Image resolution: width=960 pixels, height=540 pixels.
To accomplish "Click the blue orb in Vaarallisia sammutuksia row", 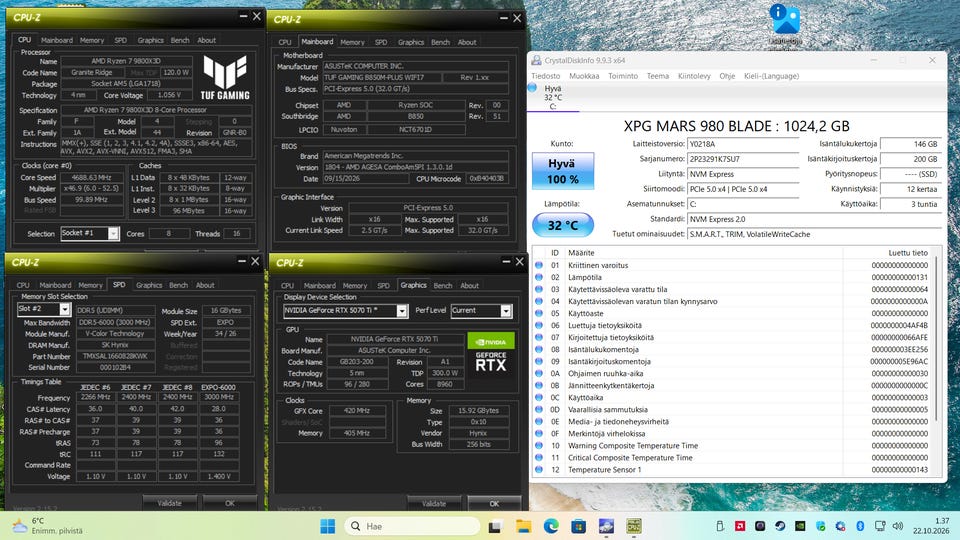I will click(x=539, y=410).
